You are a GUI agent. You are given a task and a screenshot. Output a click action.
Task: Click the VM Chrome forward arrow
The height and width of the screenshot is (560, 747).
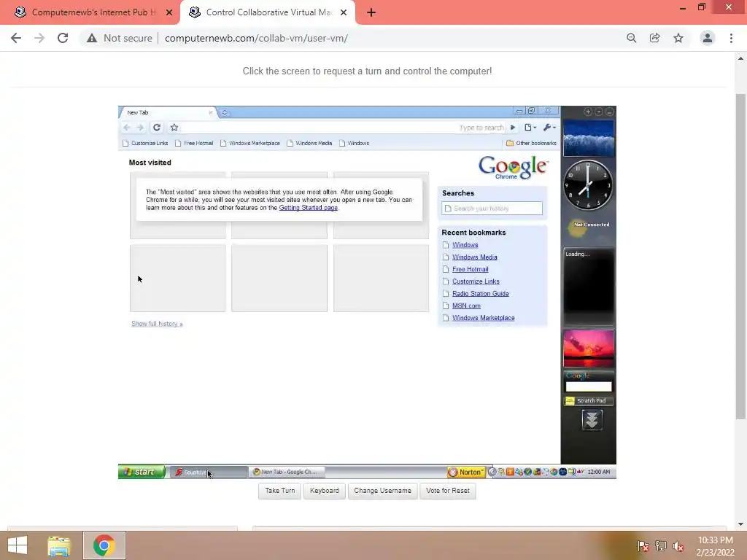pos(140,127)
